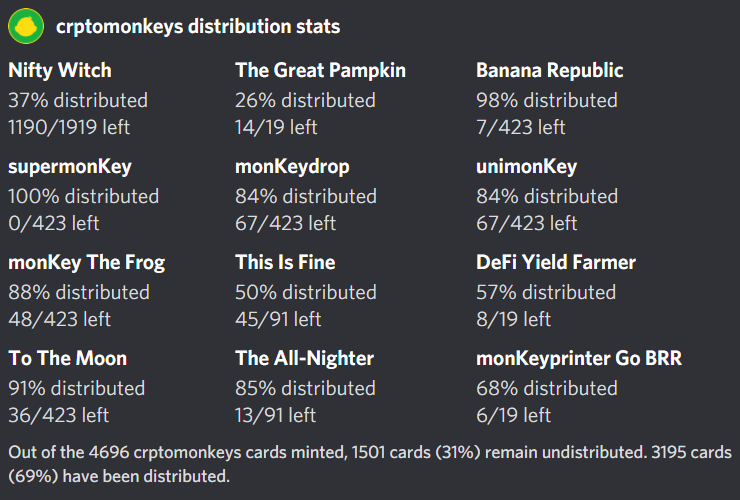This screenshot has height=500, width=740.
Task: Click The All-Nighter card name
Action: [x=304, y=358]
